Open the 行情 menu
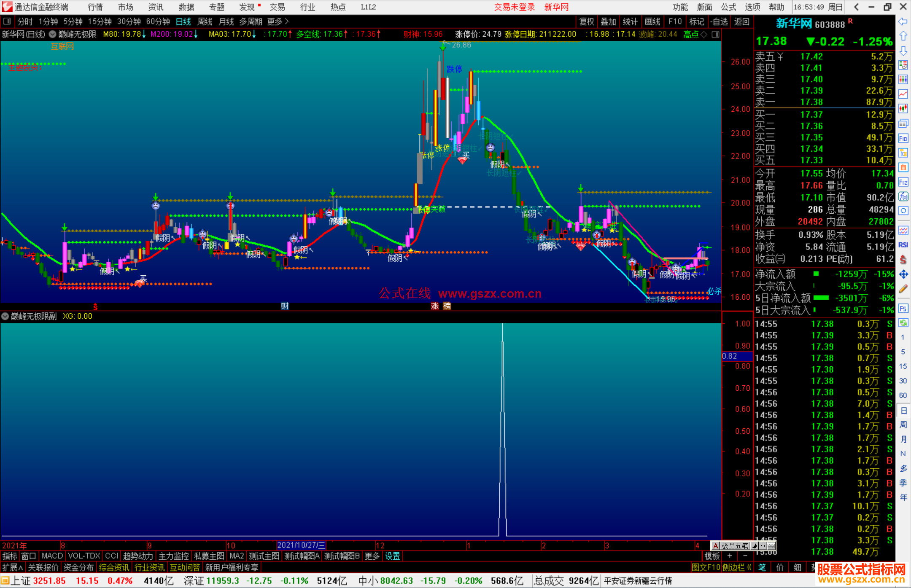Screen dimensions: 911x588 95,7
